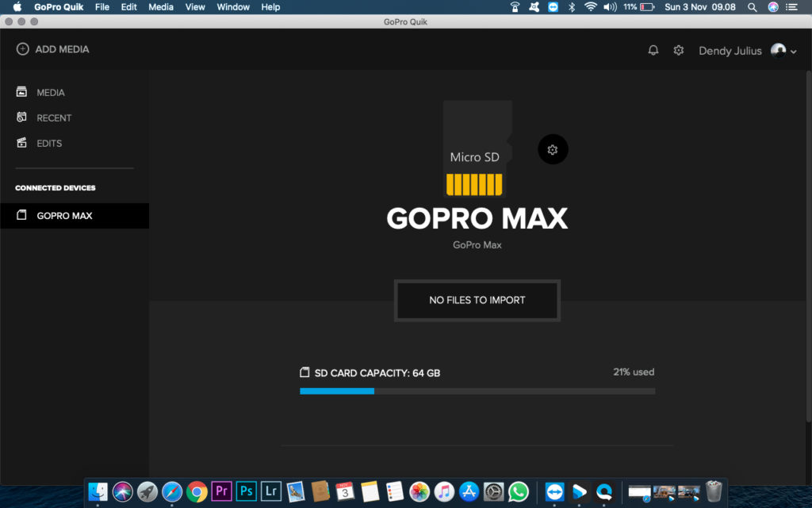
Task: Open the date and time dropdown
Action: [700, 7]
